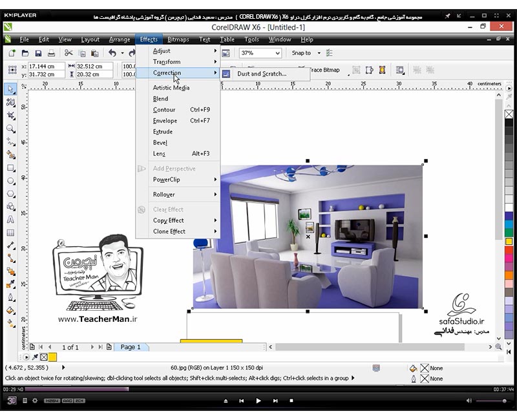Click the horizontal scrollbar

370,347
